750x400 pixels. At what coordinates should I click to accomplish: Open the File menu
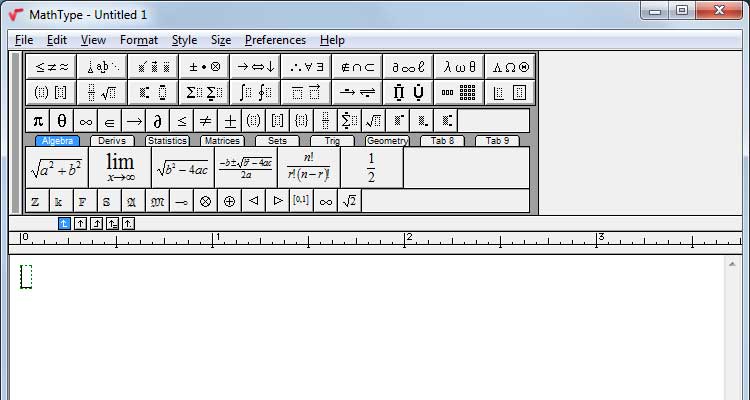tap(24, 40)
